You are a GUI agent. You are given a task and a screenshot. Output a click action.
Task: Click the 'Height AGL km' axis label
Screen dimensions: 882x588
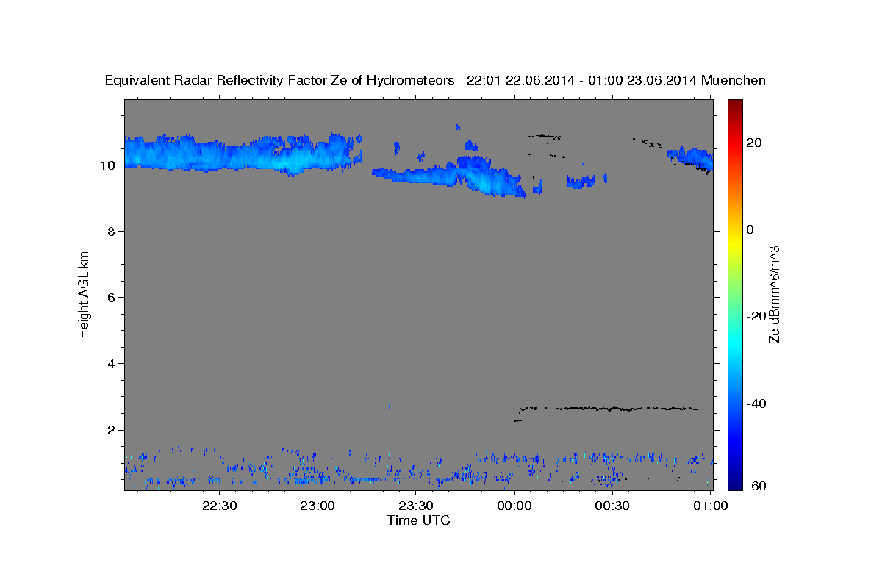(84, 294)
